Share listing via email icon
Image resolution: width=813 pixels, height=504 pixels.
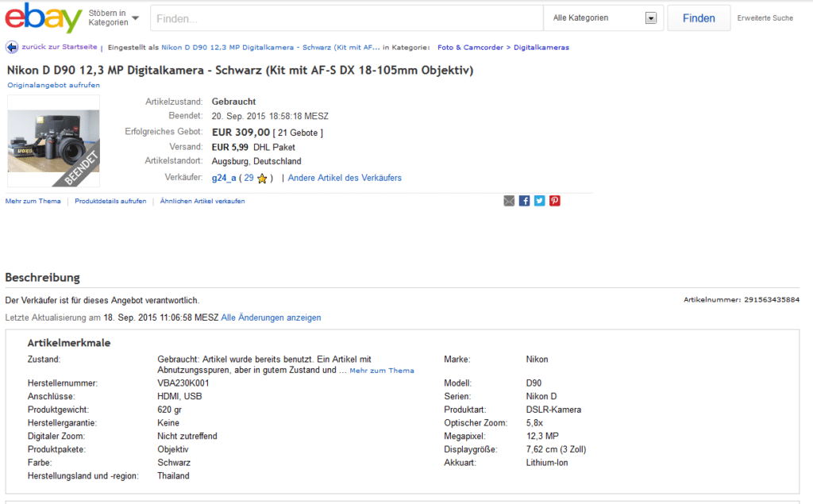point(509,201)
